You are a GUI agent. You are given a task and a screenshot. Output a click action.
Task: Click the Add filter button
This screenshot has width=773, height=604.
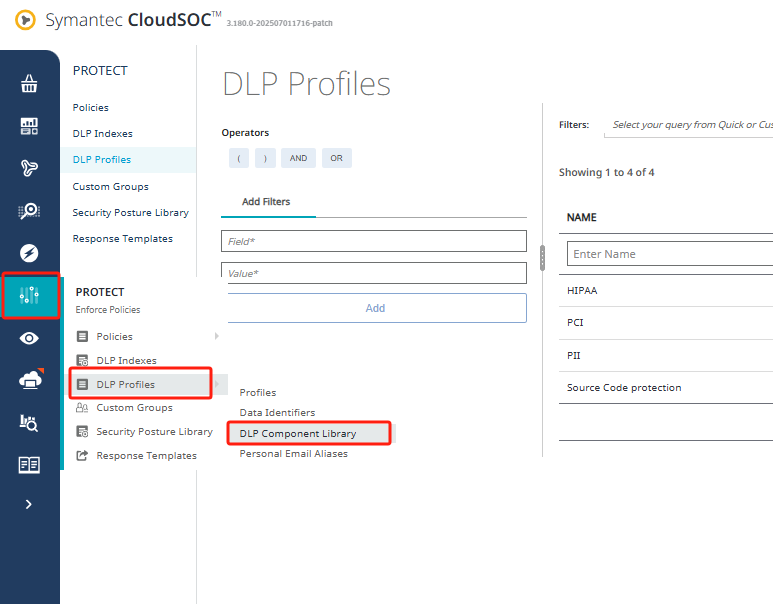pyautogui.click(x=377, y=308)
